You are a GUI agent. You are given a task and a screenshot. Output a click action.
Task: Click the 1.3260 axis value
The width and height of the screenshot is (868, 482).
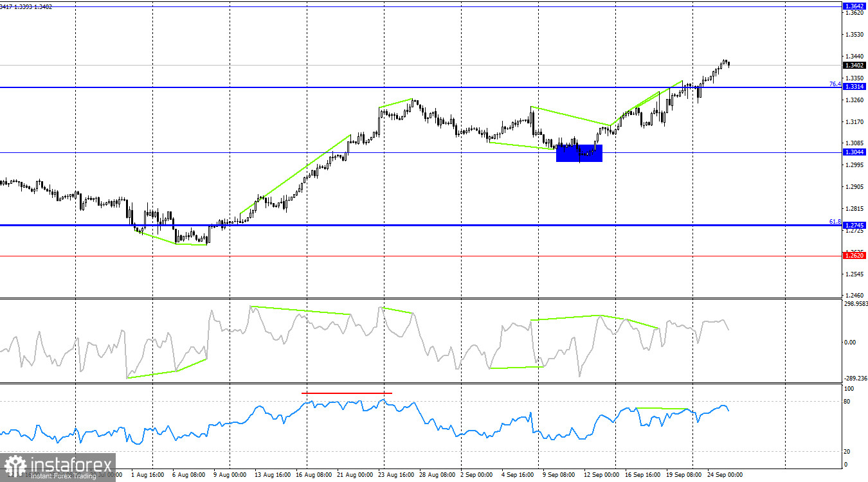click(x=855, y=100)
